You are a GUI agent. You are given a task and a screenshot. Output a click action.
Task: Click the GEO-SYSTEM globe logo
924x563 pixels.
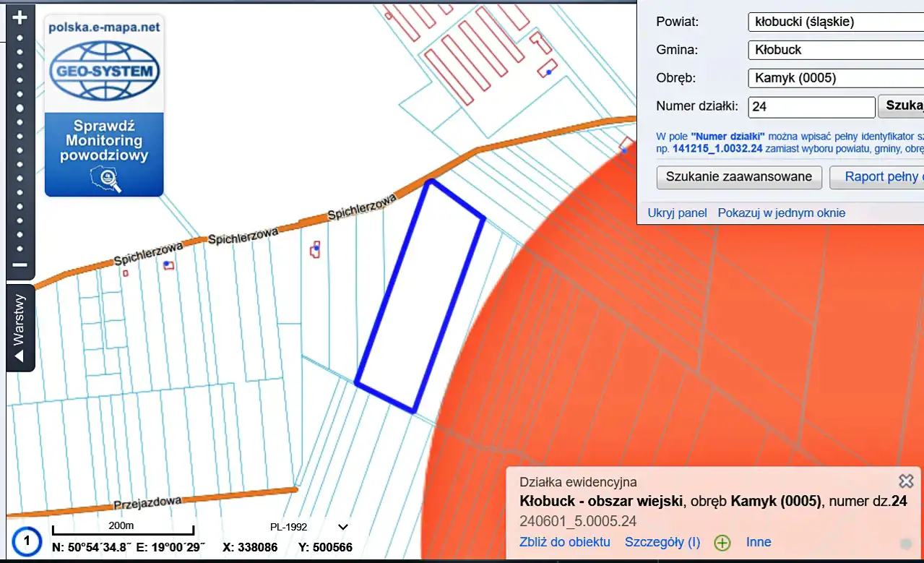pyautogui.click(x=104, y=71)
